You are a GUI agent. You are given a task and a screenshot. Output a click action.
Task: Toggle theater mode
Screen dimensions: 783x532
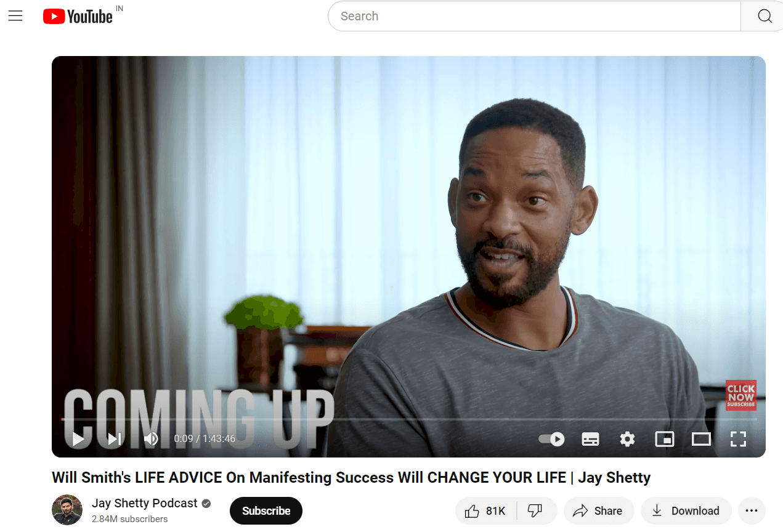pos(701,439)
